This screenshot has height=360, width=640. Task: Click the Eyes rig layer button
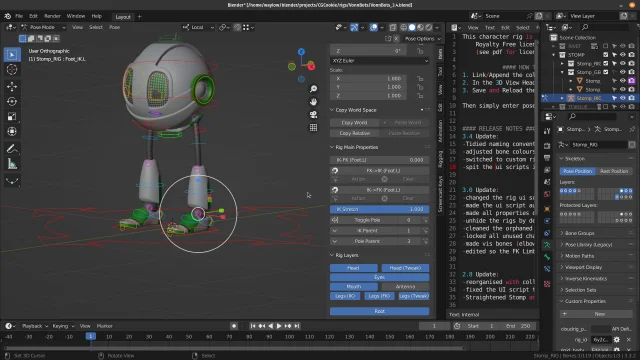[x=379, y=278]
